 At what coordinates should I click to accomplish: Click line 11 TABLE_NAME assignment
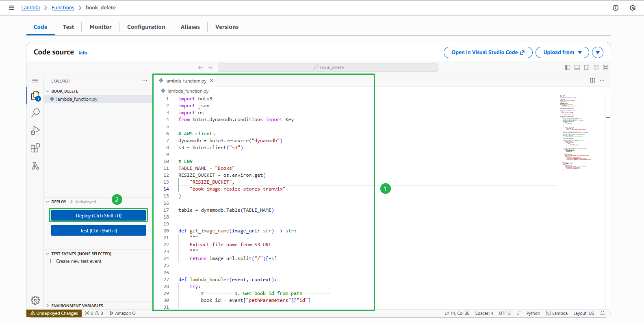point(206,168)
